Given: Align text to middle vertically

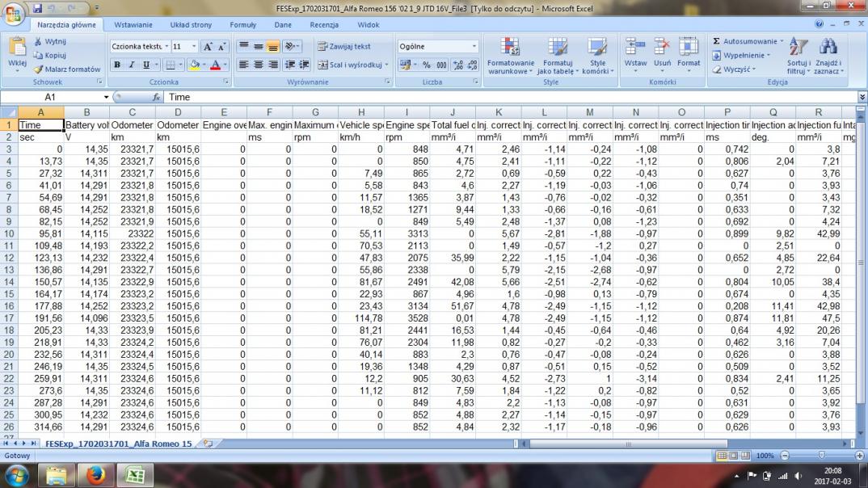Looking at the screenshot, I should [258, 47].
